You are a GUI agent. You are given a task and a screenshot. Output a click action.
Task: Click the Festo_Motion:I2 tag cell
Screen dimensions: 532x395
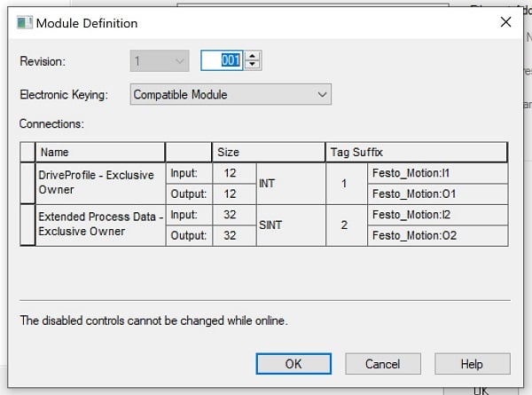pos(438,215)
